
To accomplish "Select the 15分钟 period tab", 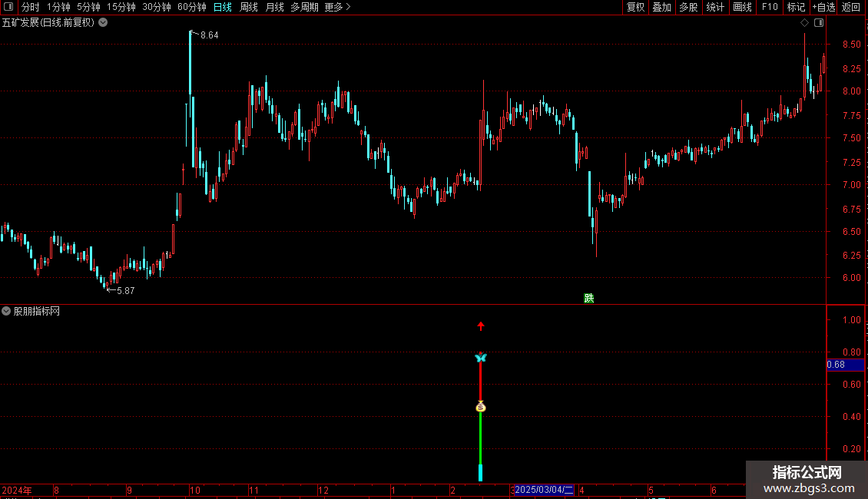I will tap(121, 7).
